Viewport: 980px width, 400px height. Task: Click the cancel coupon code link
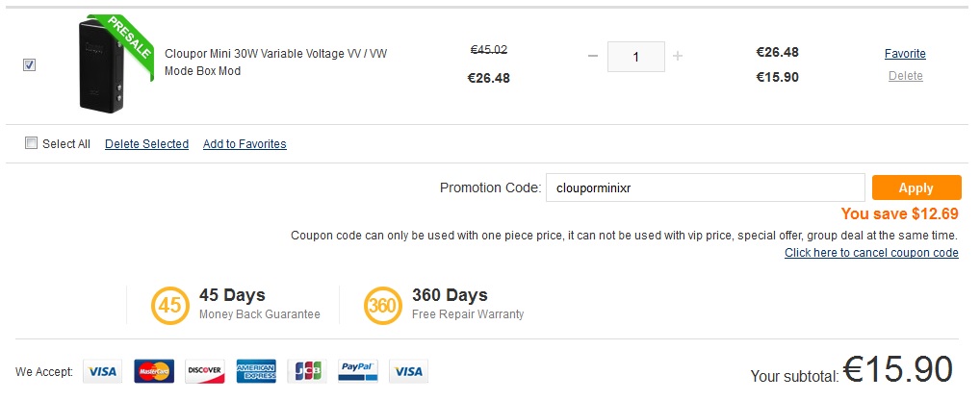pyautogui.click(x=871, y=253)
